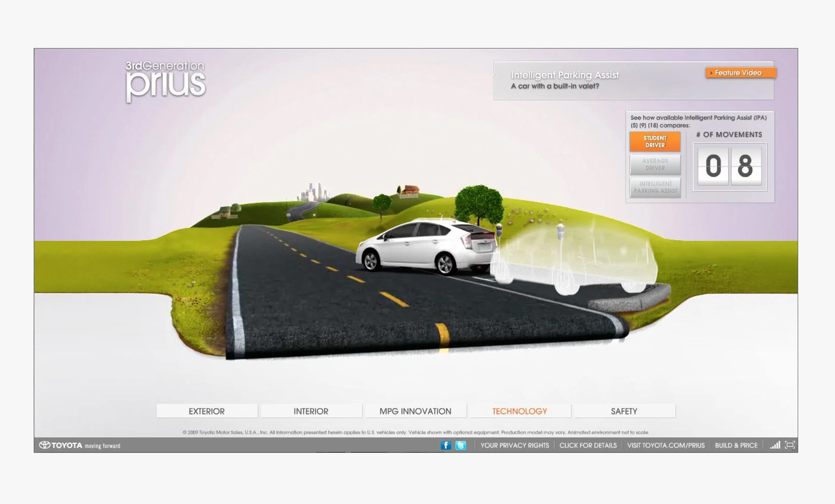
Task: Open the MPG Innovation tab
Action: (x=416, y=411)
